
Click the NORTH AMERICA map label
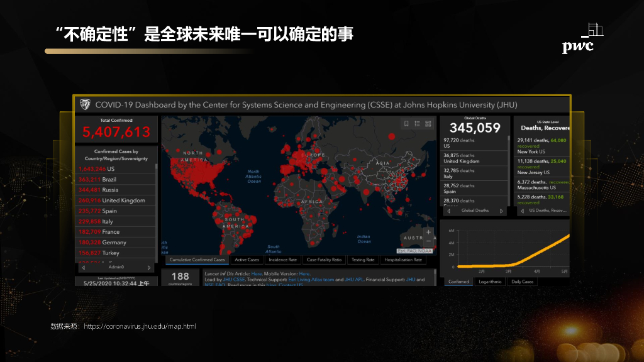pyautogui.click(x=193, y=156)
